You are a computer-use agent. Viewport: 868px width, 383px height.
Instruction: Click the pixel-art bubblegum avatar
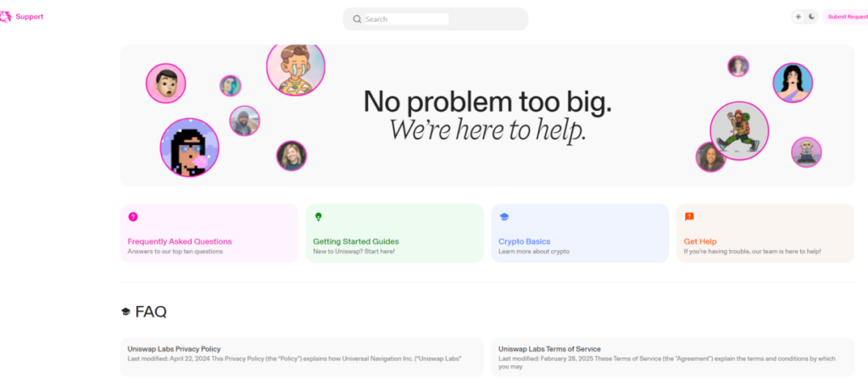[x=190, y=147]
